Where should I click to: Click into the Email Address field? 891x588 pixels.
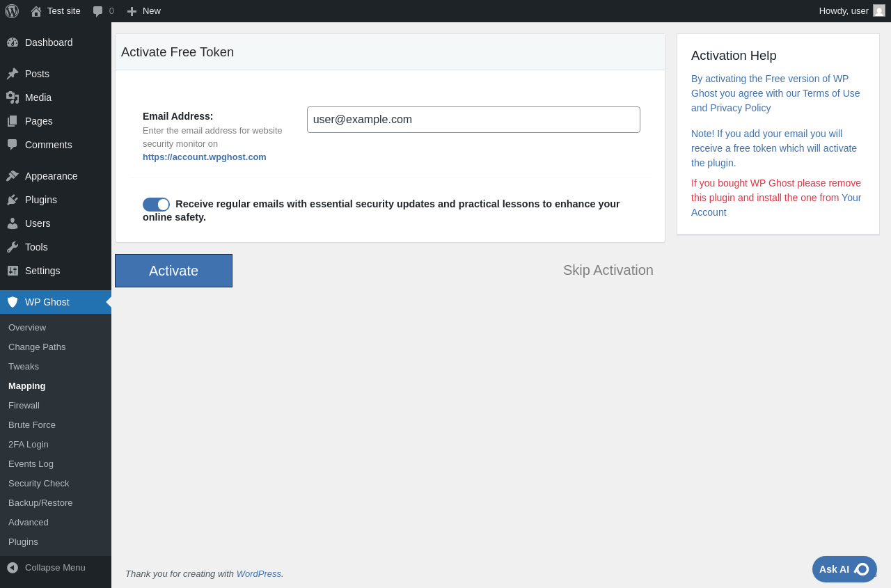[x=473, y=120]
